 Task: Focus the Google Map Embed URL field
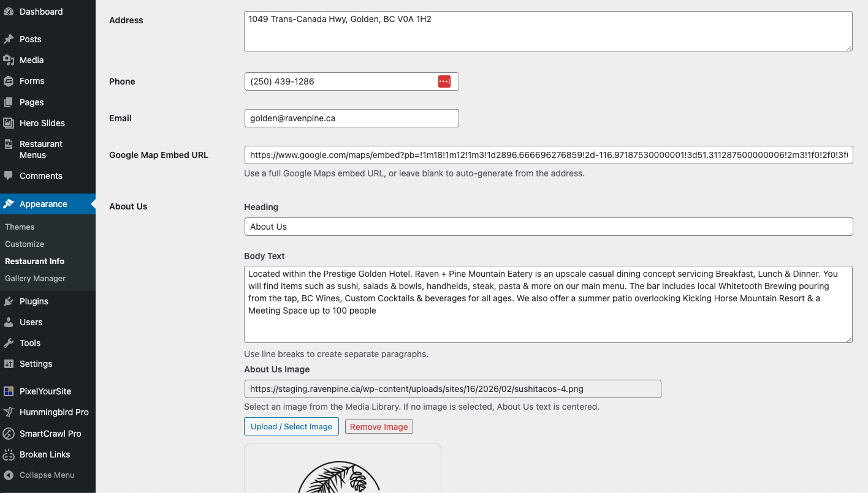tap(548, 155)
